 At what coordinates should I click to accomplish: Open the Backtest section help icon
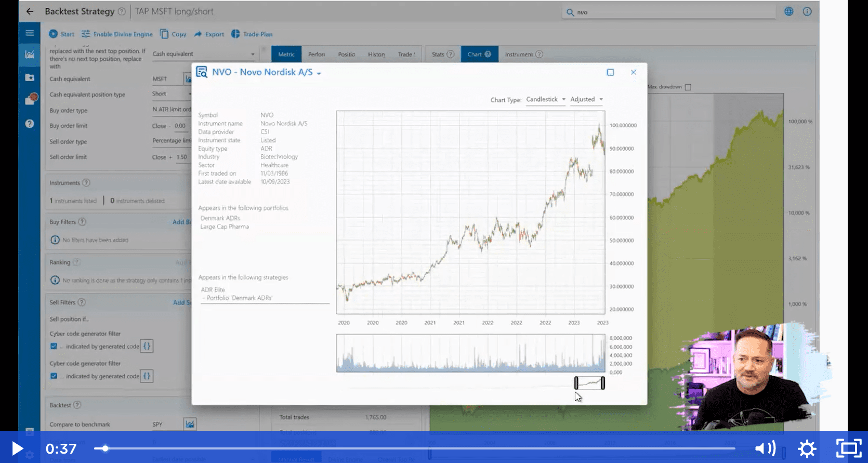pyautogui.click(x=77, y=405)
